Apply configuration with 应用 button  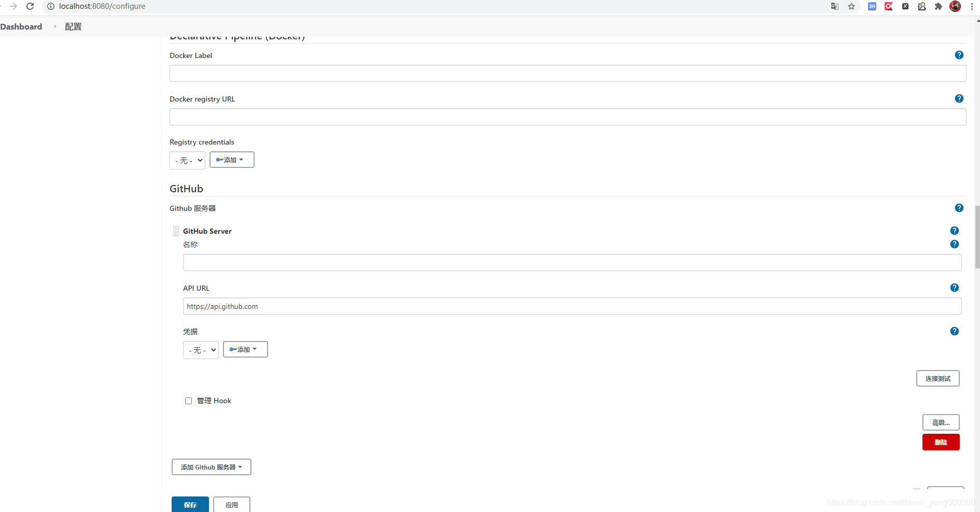tap(232, 504)
